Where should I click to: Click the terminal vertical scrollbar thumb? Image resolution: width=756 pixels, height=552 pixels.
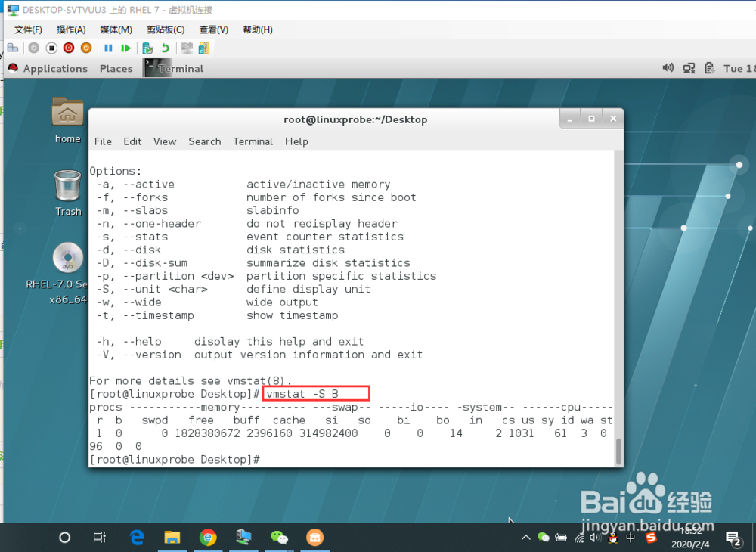pyautogui.click(x=618, y=451)
